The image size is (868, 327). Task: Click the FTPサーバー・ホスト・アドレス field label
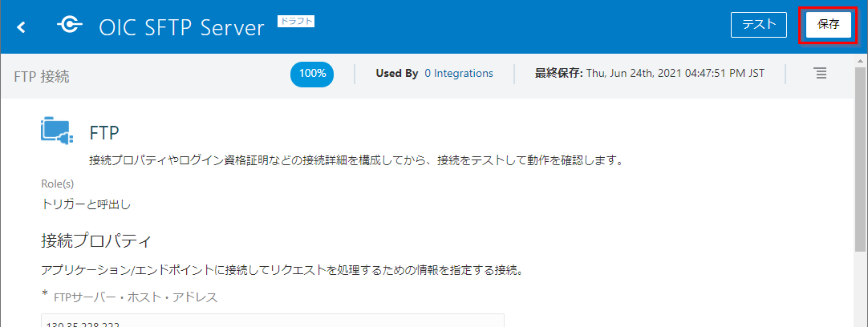(x=135, y=297)
